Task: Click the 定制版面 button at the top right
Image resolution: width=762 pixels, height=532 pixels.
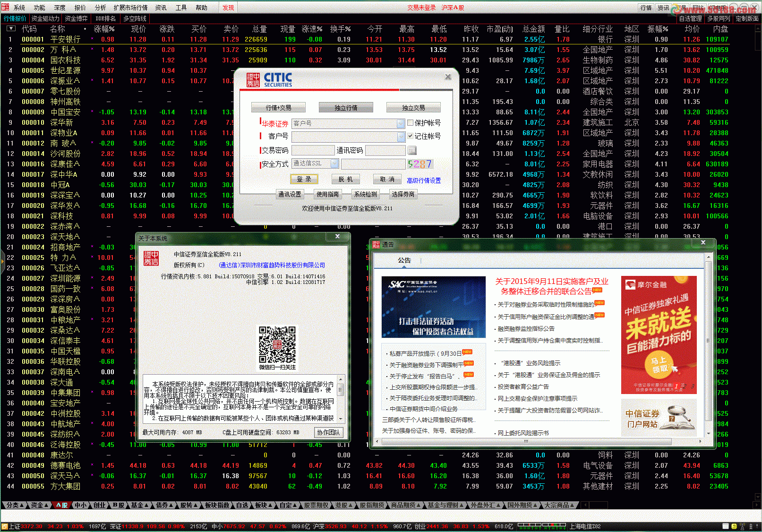Action: click(747, 18)
